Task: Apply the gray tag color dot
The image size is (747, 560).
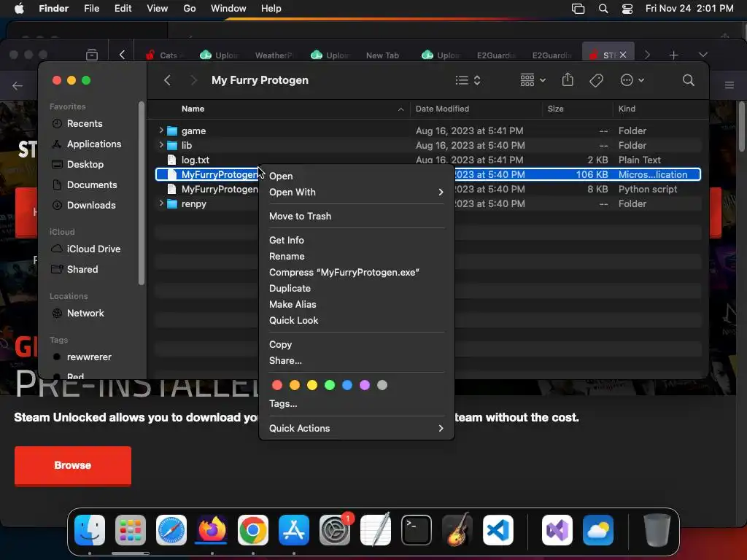Action: point(382,385)
